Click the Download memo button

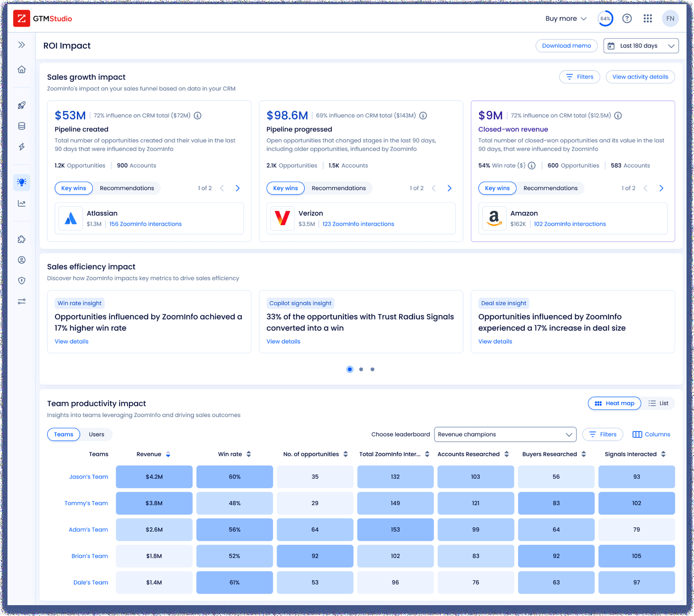click(567, 46)
